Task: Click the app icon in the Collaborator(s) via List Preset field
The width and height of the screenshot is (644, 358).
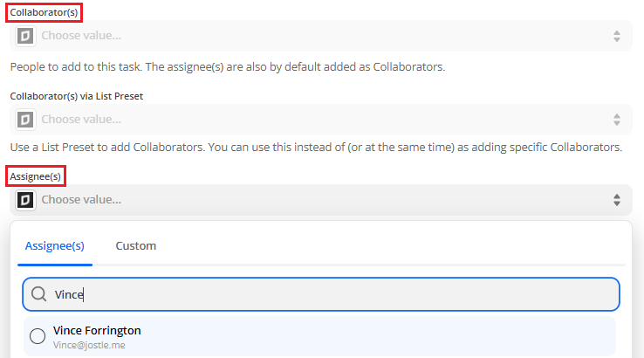Action: tap(25, 120)
